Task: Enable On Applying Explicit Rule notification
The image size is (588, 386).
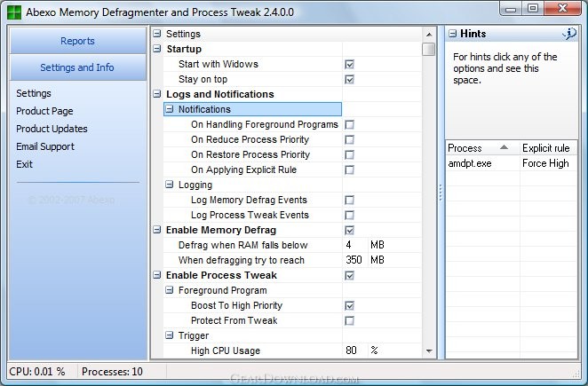Action: point(349,169)
